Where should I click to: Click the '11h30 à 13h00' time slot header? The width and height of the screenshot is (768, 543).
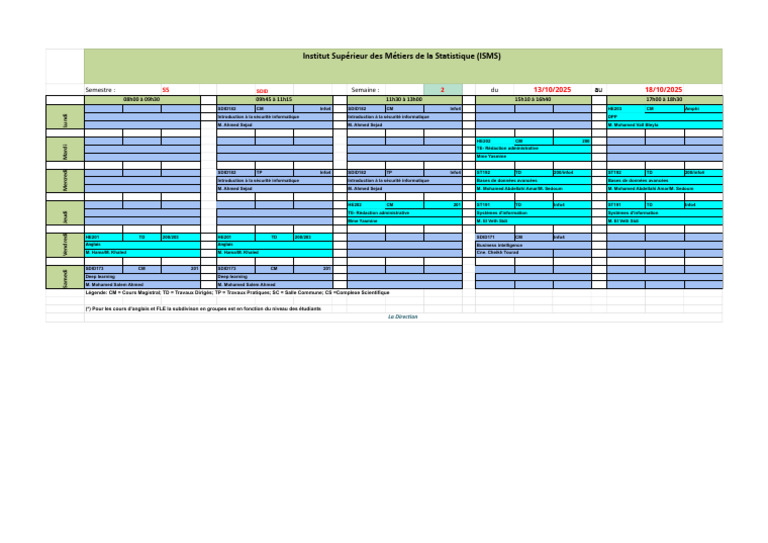[x=405, y=99]
